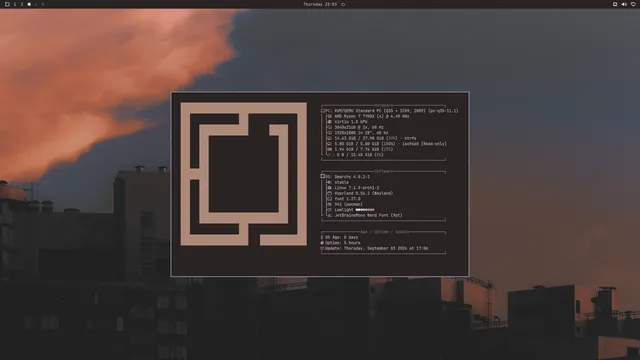Switch to workspace 5
640x360 pixels.
tap(42, 4)
